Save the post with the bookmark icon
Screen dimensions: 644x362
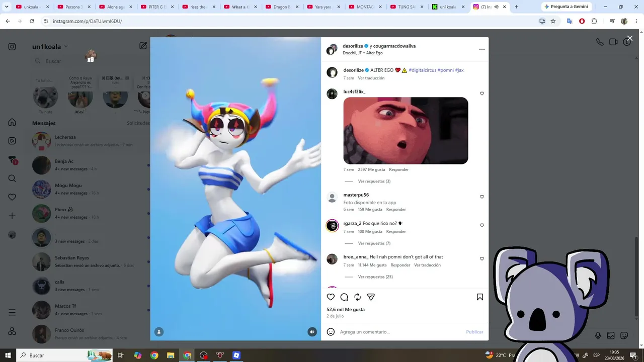pyautogui.click(x=480, y=297)
